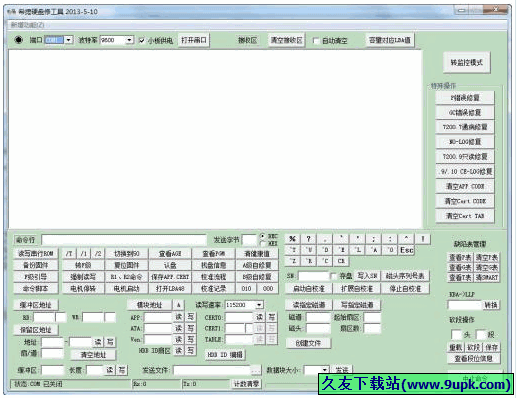The width and height of the screenshot is (517, 398).
Task: Click the 创建文件 button
Action: point(309,343)
